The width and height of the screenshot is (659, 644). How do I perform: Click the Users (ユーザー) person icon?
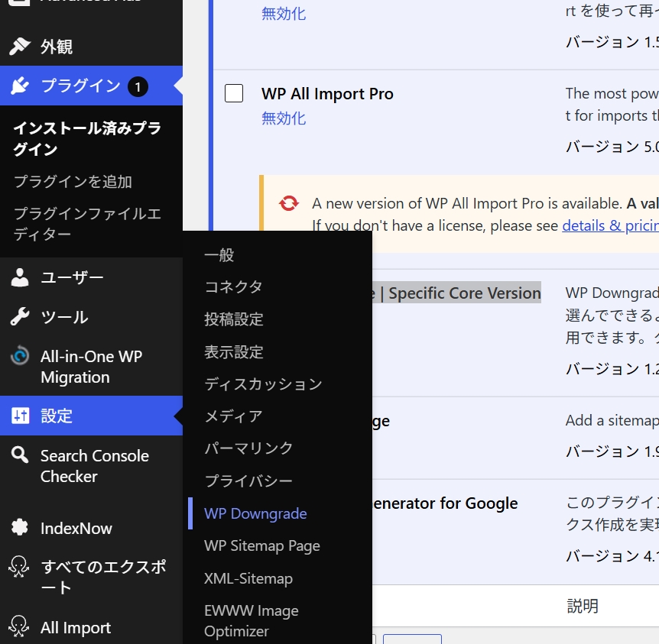point(19,277)
